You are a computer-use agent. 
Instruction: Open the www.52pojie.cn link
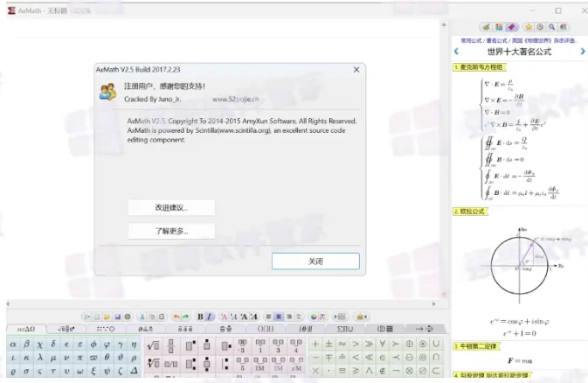pos(236,99)
